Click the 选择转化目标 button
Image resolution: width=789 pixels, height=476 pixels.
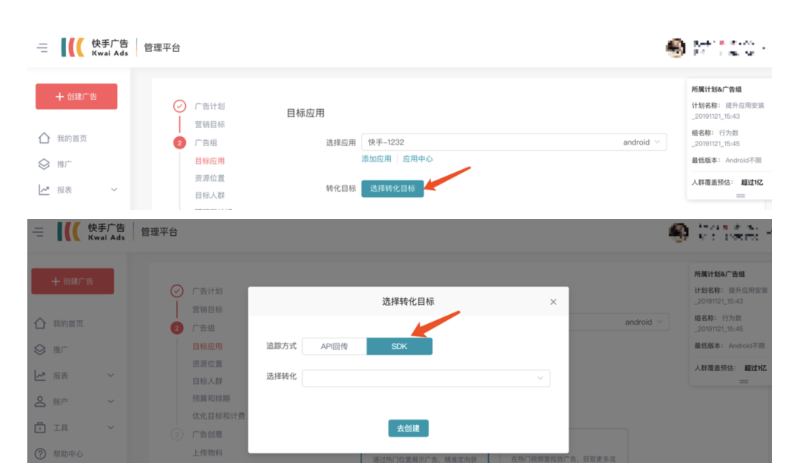(392, 188)
